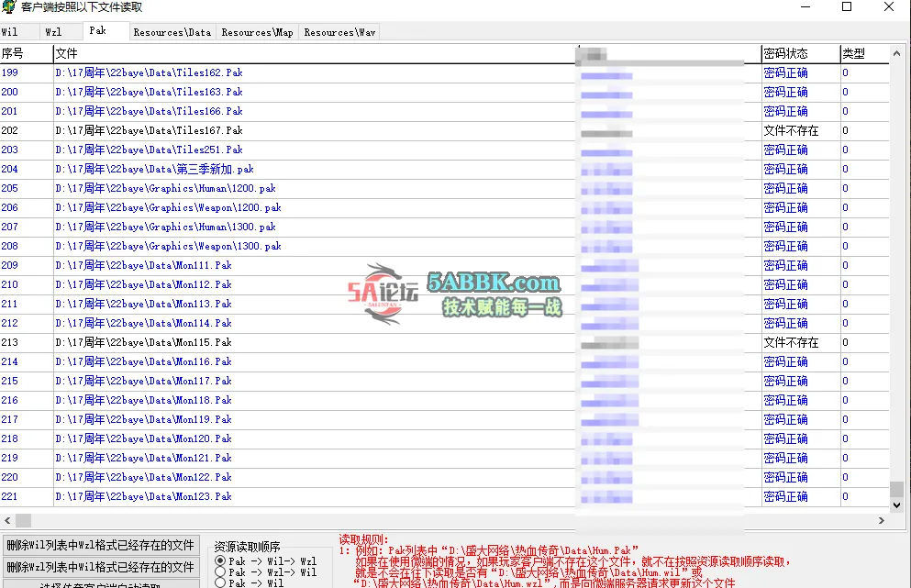Click the horizontal scrollbar thumb

(x=23, y=521)
